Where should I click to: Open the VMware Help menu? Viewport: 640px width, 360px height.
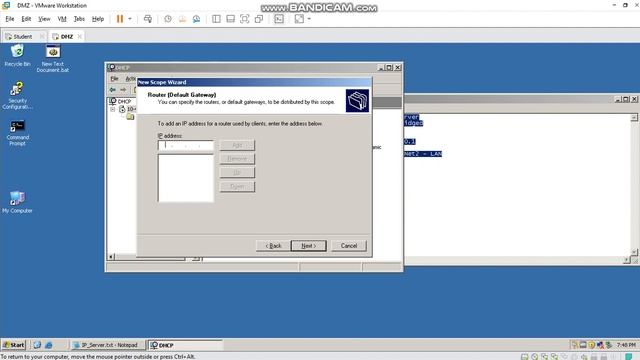coord(98,19)
